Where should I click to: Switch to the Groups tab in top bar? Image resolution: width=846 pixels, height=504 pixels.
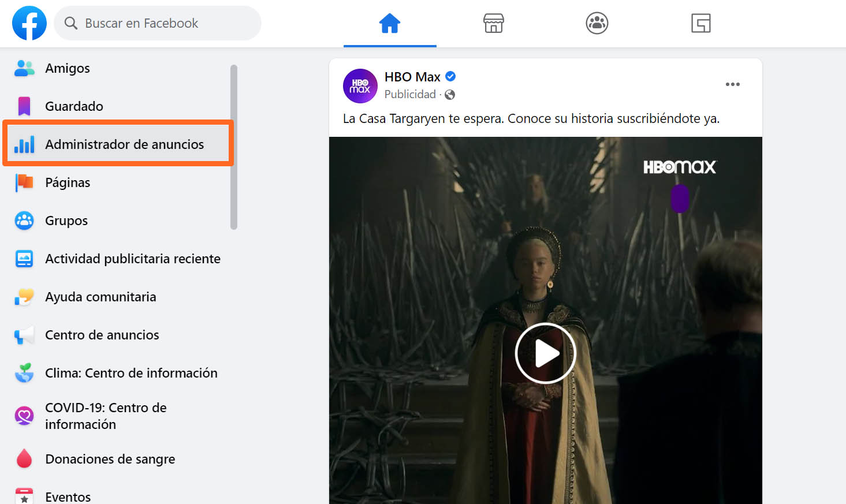tap(597, 23)
